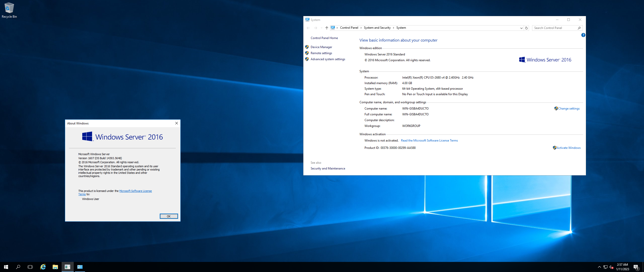Click the Intel Xeon processor value

pyautogui.click(x=438, y=78)
